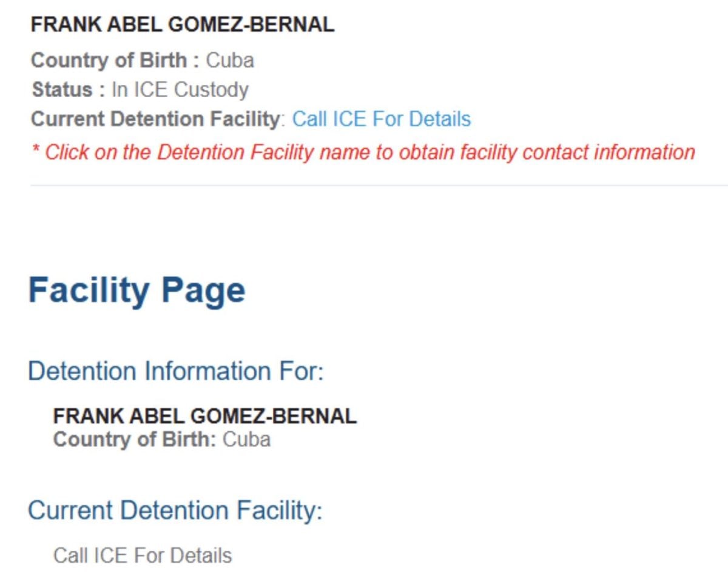The height and width of the screenshot is (572, 728).
Task: Click the red asterisk before the note
Action: click(36, 150)
